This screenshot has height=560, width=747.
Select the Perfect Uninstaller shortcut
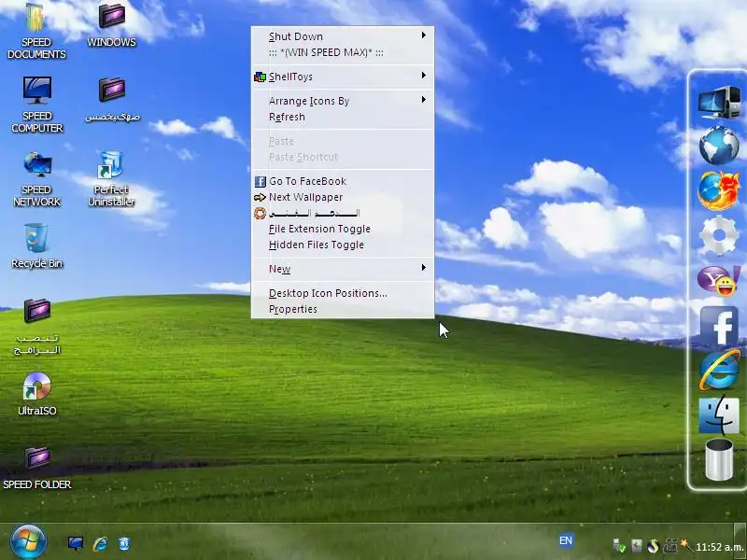click(x=111, y=178)
